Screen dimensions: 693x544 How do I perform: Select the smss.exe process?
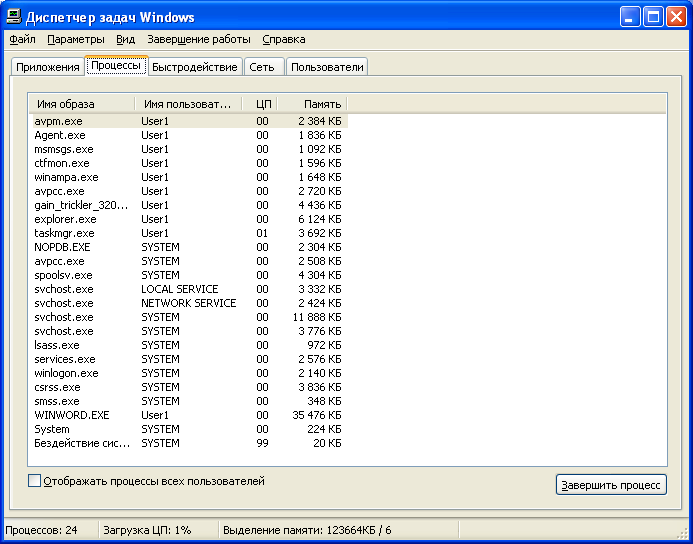click(x=190, y=401)
